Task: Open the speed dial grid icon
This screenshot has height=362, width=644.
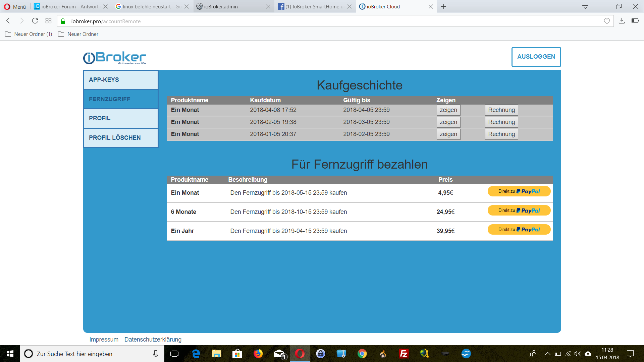Action: [x=48, y=21]
